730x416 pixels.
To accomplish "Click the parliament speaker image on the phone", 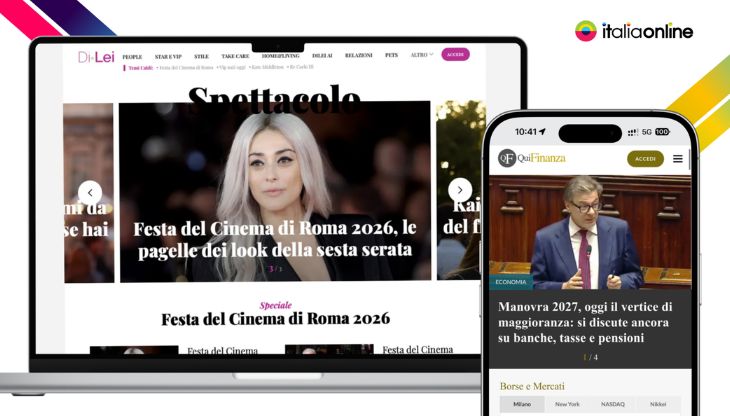I will point(590,232).
